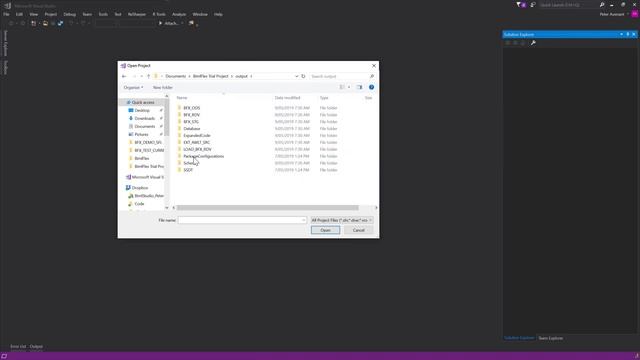
Task: Refresh the folder listing
Action: pyautogui.click(x=303, y=76)
